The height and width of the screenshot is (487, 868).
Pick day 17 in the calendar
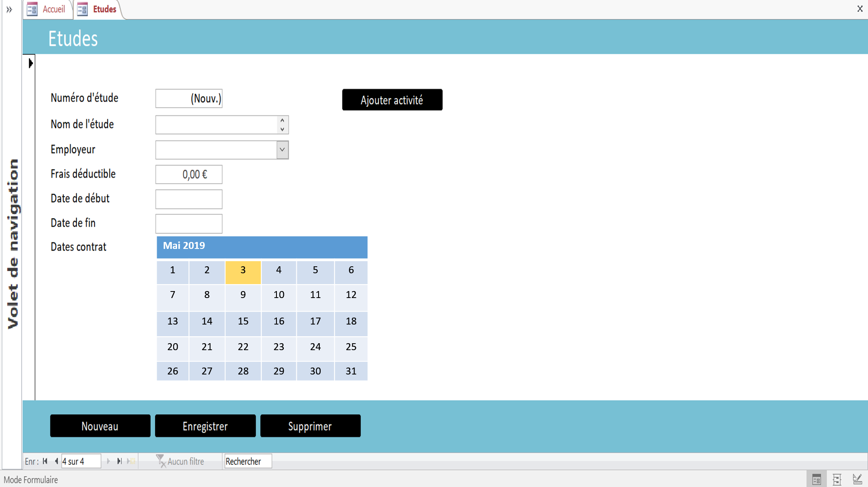[316, 324]
